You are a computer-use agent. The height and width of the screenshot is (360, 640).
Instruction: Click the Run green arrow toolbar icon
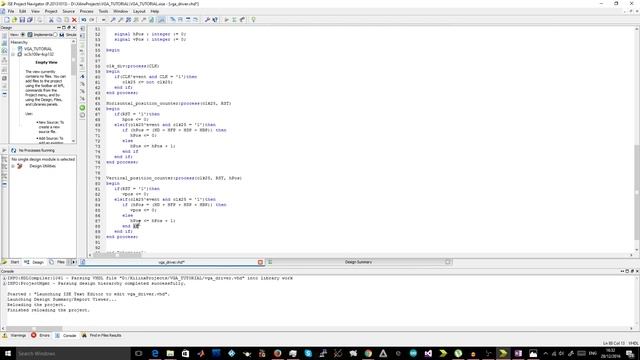[x=227, y=20]
